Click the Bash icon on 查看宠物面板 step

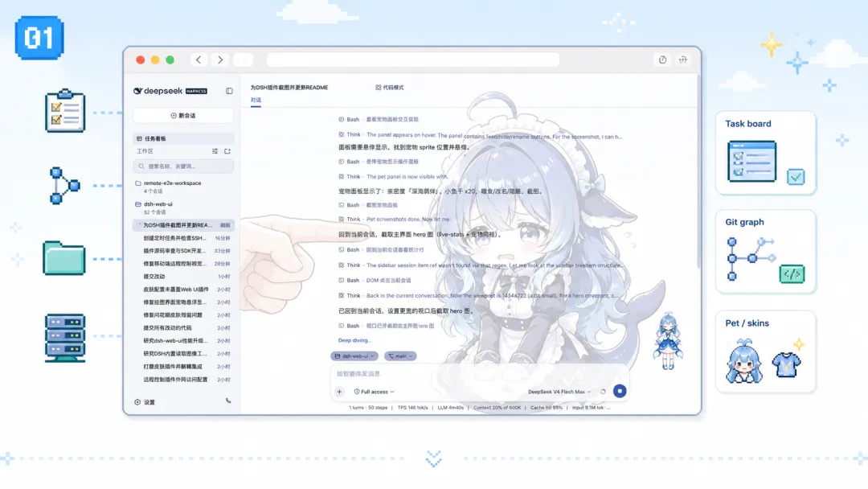coord(341,119)
